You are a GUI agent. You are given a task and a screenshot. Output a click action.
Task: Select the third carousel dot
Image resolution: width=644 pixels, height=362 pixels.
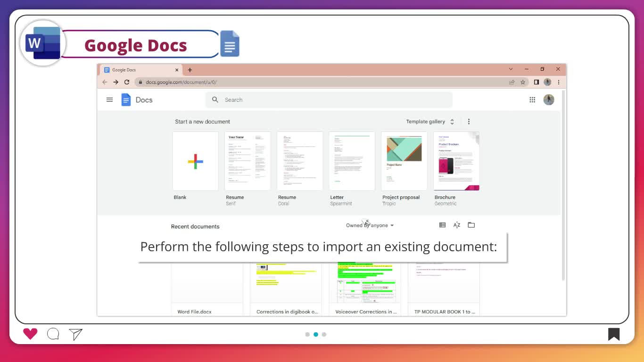click(x=324, y=334)
